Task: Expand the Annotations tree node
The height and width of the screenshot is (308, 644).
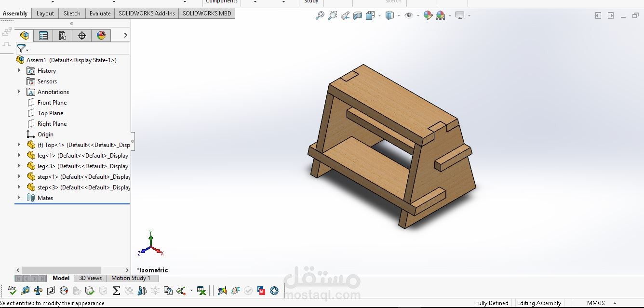Action: click(x=19, y=92)
